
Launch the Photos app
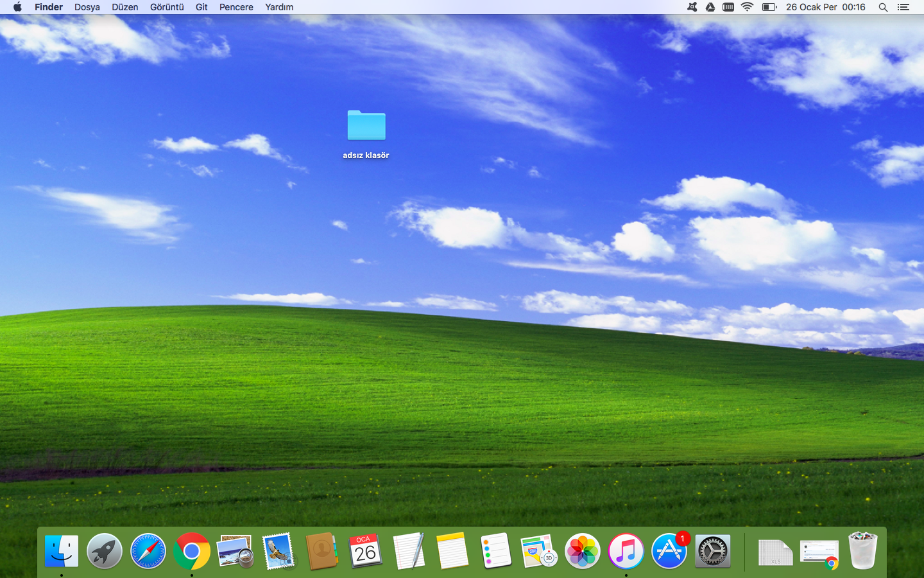click(x=583, y=552)
